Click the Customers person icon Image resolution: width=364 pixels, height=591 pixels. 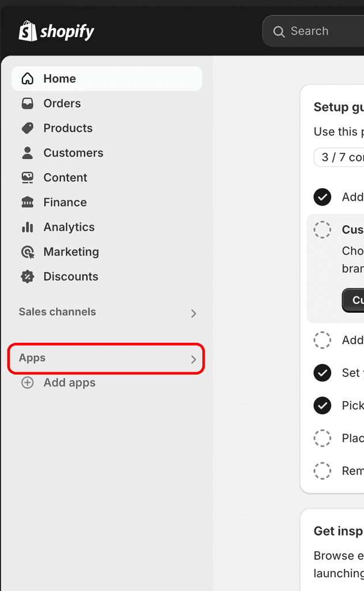(27, 152)
